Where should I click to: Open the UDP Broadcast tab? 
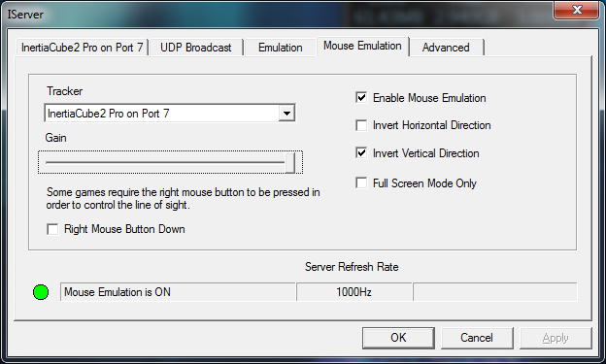pyautogui.click(x=196, y=48)
